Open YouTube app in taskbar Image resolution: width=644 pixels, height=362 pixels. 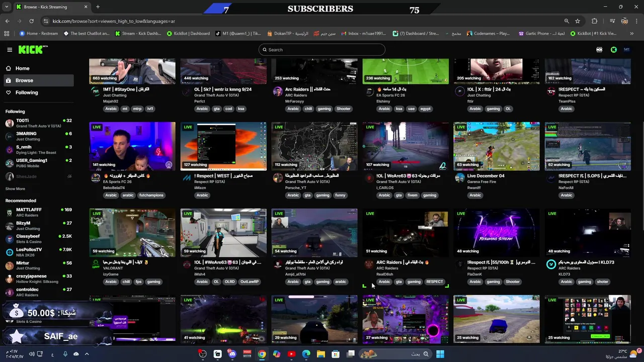(291, 354)
